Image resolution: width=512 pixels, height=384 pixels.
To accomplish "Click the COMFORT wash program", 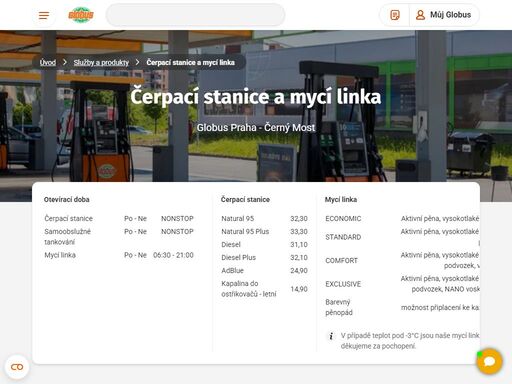I will [x=341, y=261].
